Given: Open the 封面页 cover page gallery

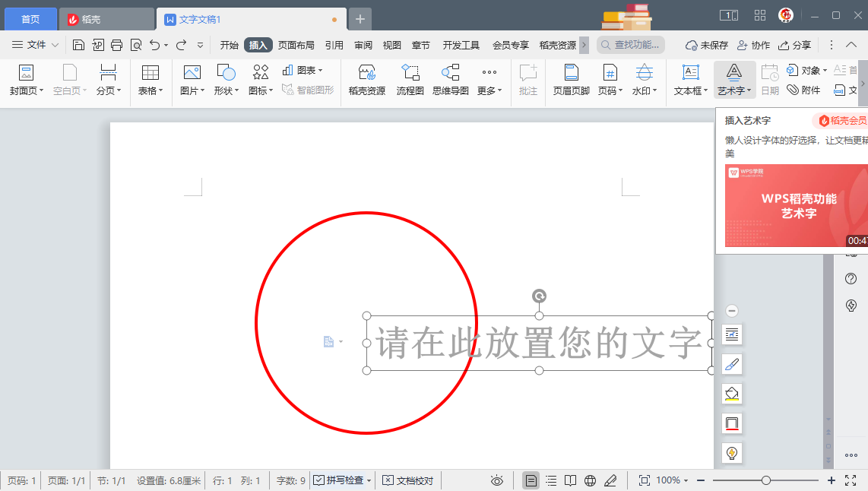Looking at the screenshot, I should click(26, 81).
